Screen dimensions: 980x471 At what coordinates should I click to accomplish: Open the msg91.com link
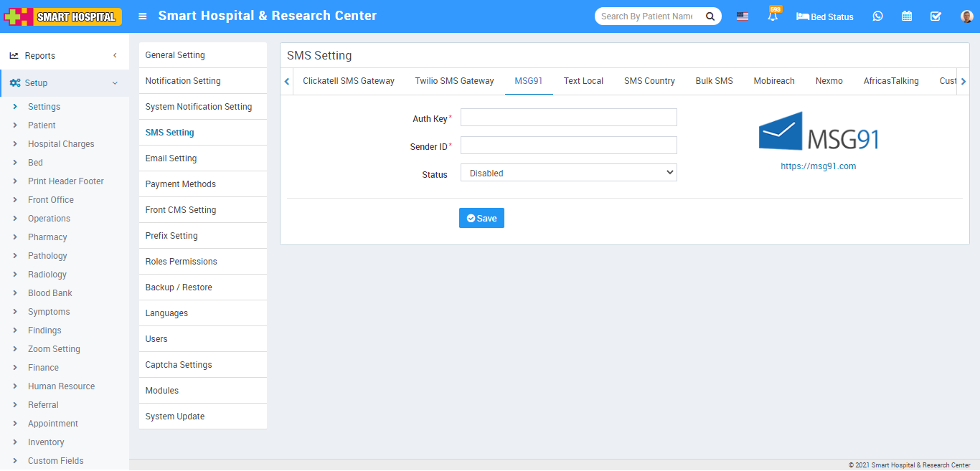coord(818,166)
